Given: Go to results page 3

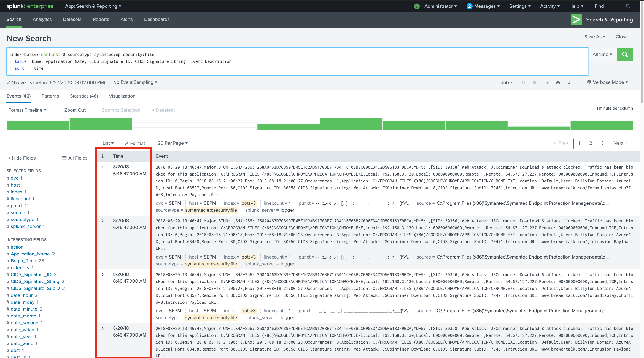Looking at the screenshot, I should (x=602, y=143).
